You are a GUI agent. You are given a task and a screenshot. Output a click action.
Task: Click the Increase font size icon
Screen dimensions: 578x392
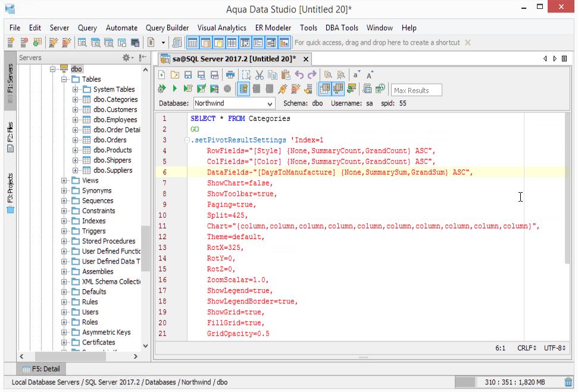[370, 75]
